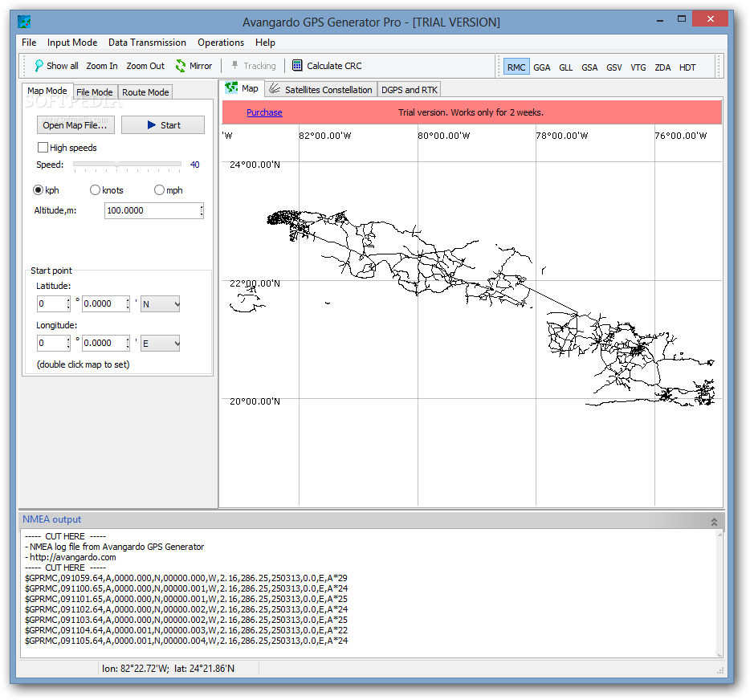Click Zoom Out in the toolbar
This screenshot has width=750, height=700.
(145, 66)
